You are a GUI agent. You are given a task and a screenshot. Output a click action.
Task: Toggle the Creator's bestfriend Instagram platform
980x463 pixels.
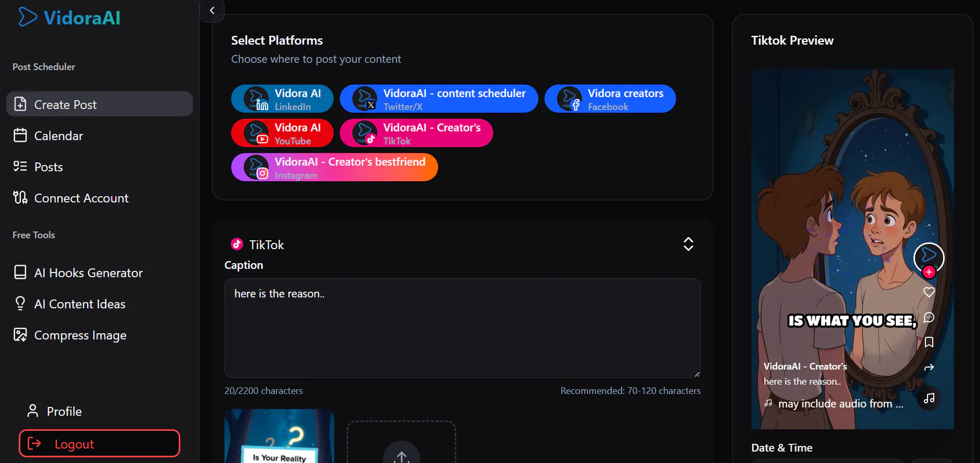[335, 167]
